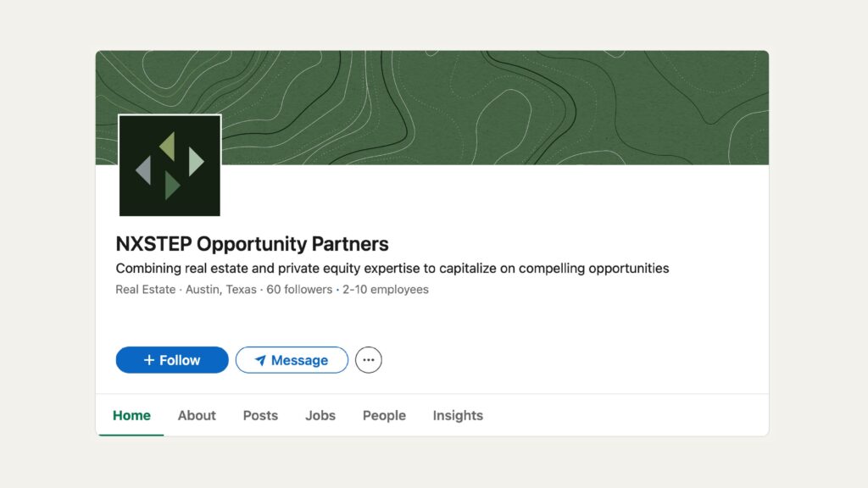Click the 60 followers text

pyautogui.click(x=299, y=290)
